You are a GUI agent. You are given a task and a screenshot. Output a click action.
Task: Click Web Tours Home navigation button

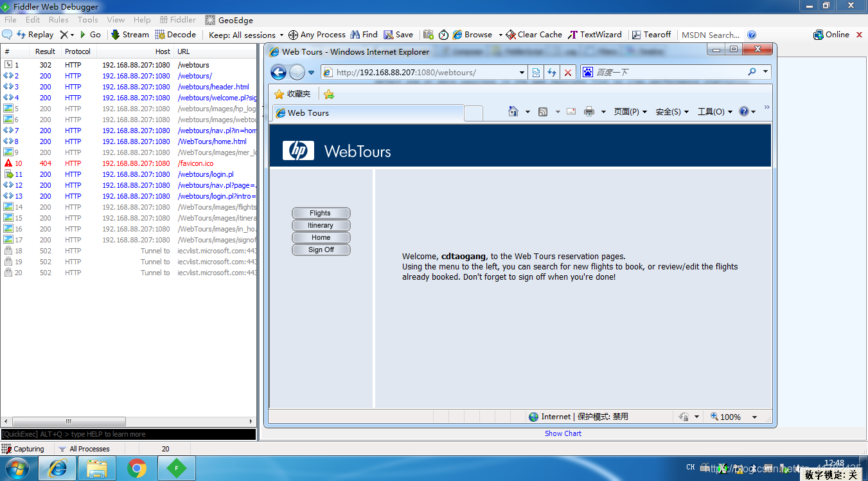click(x=321, y=237)
